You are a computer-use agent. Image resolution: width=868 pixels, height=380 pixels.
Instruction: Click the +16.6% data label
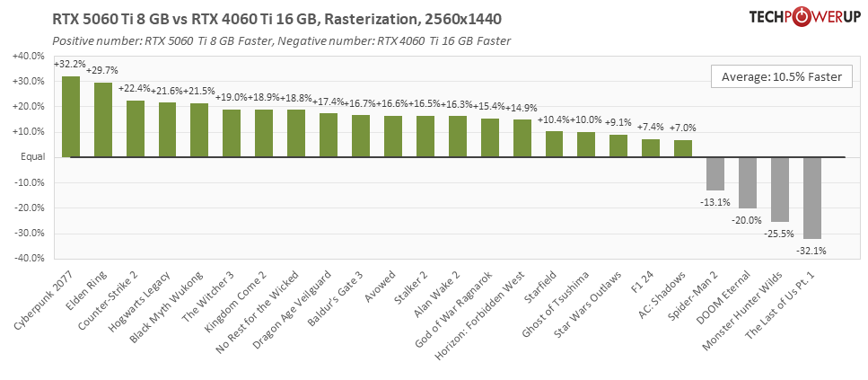click(x=392, y=103)
